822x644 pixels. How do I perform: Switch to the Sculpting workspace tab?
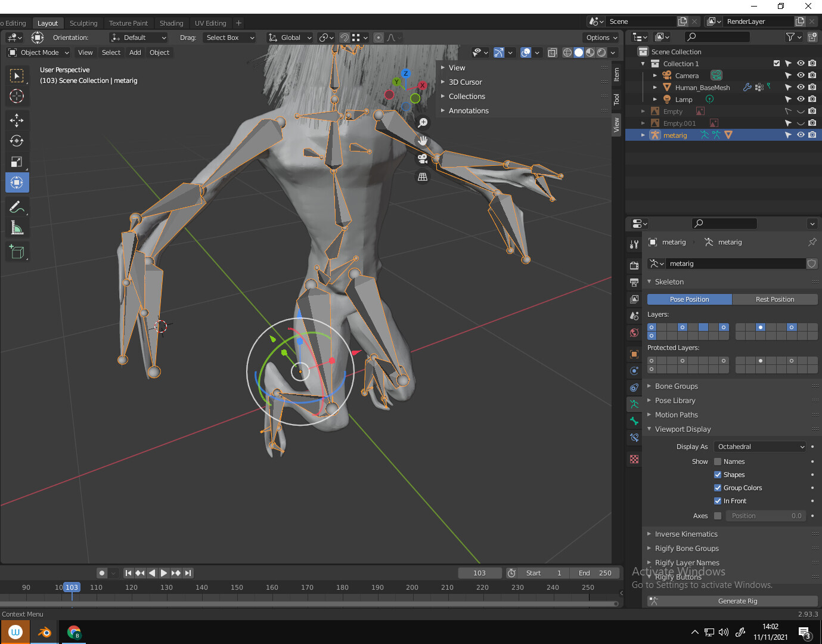coord(83,23)
